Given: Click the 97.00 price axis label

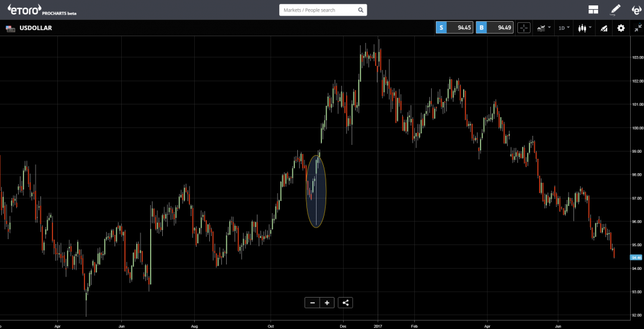Looking at the screenshot, I should pyautogui.click(x=637, y=198).
